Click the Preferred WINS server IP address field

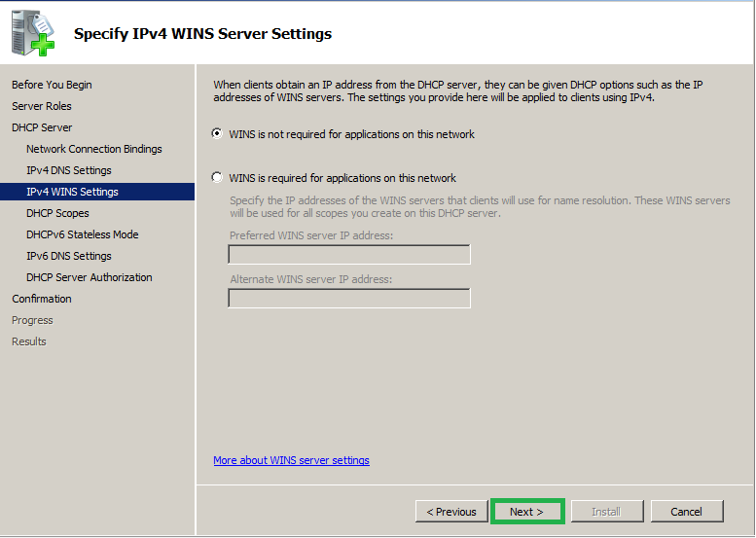[x=349, y=255]
